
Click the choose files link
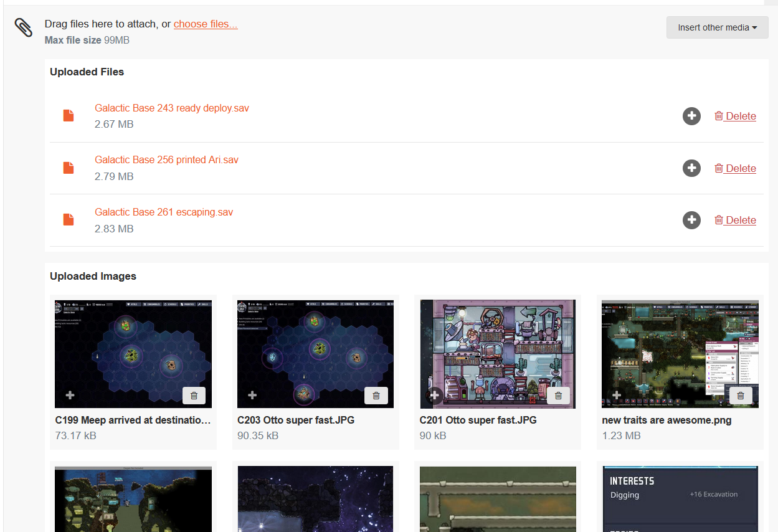(x=206, y=24)
